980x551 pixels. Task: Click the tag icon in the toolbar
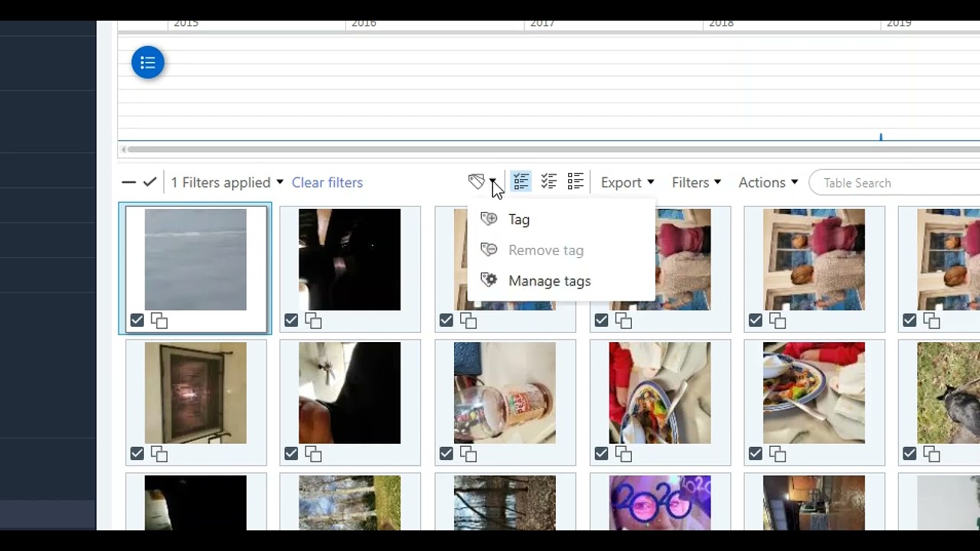[476, 182]
